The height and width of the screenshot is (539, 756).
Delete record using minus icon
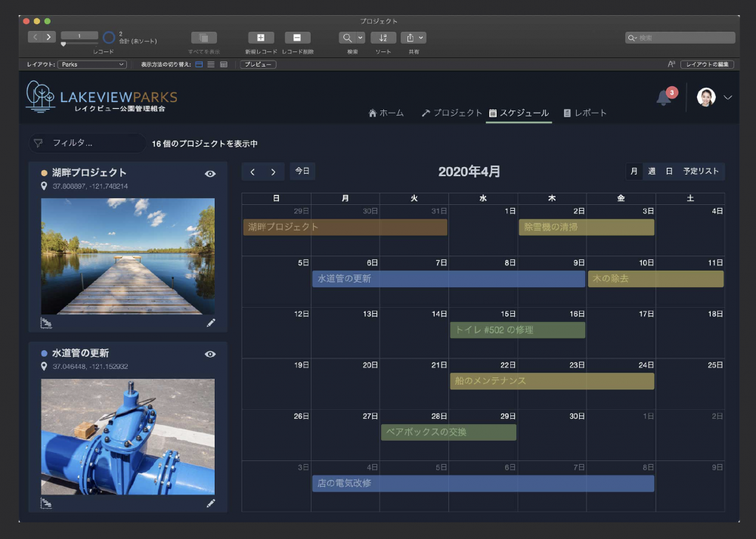pyautogui.click(x=297, y=38)
